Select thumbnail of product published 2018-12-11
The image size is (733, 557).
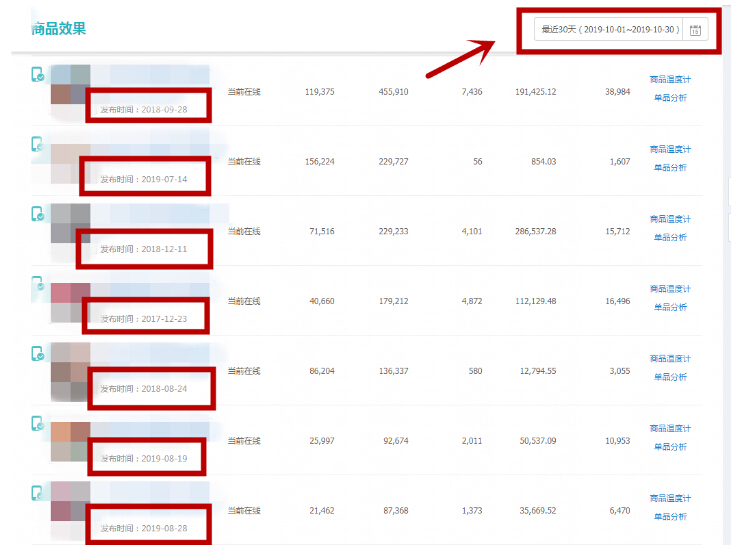pos(70,224)
